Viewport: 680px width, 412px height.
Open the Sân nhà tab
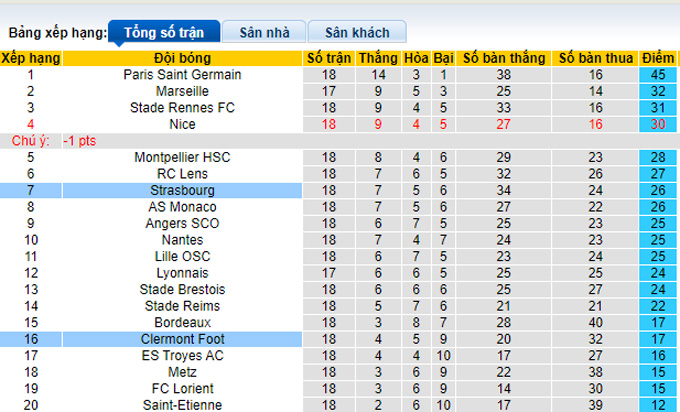tap(263, 33)
